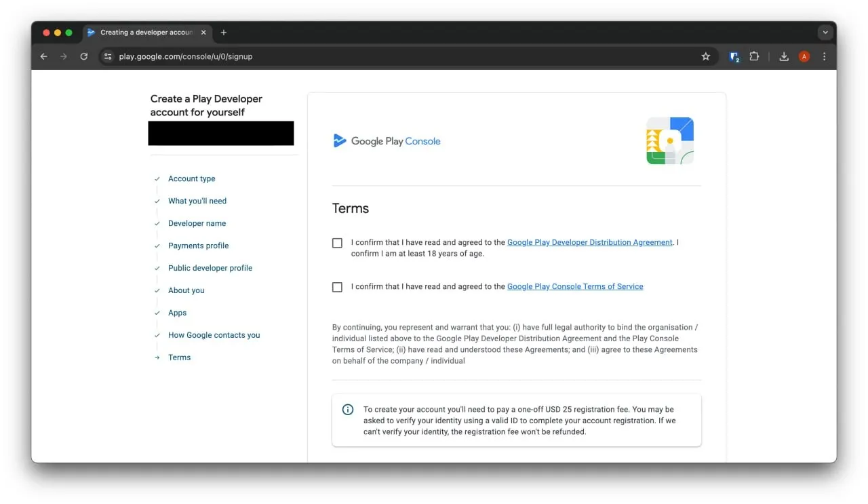
Task: Open the Google Play Developer Distribution Agreement link
Action: (590, 242)
